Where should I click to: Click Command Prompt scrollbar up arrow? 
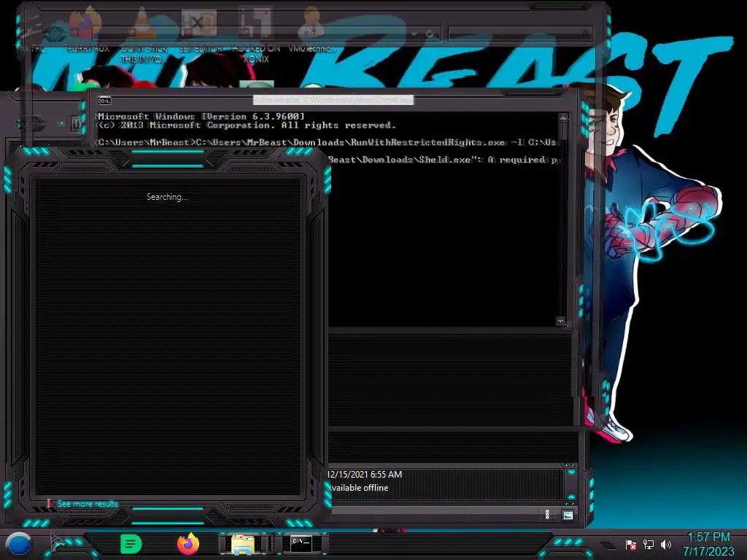tap(563, 117)
